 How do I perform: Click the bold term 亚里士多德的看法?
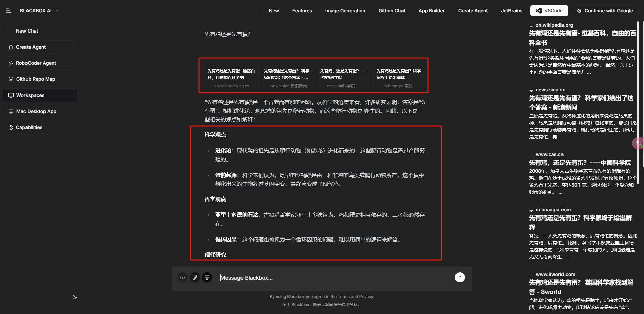[x=237, y=215]
